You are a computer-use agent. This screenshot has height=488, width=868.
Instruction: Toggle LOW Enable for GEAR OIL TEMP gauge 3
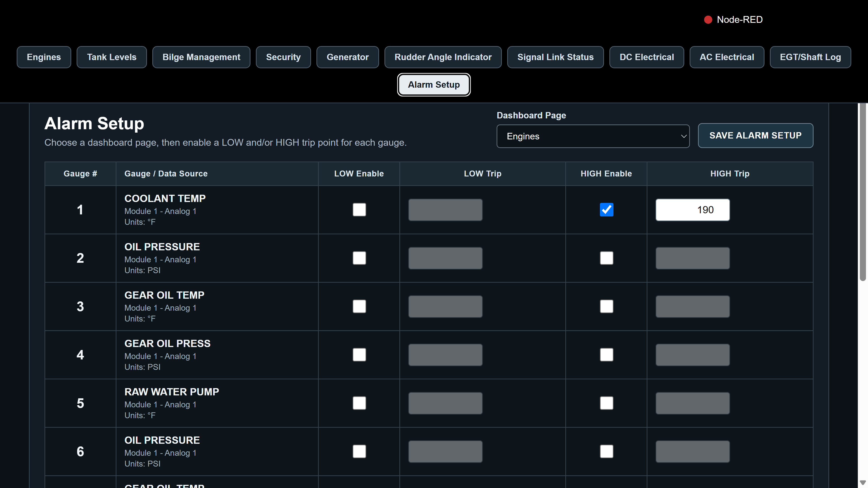[359, 307]
